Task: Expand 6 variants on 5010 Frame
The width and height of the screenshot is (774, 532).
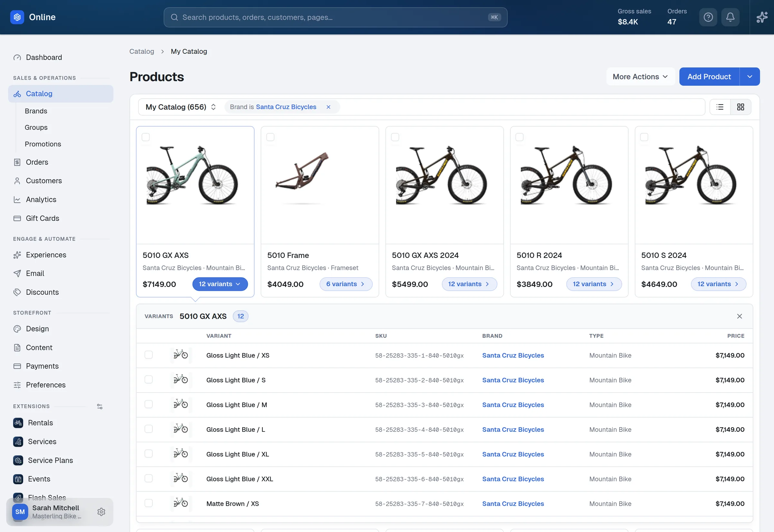Action: (346, 284)
